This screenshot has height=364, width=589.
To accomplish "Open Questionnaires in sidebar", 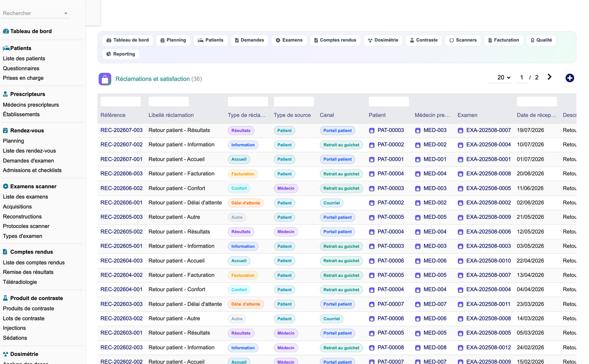I will (x=21, y=68).
